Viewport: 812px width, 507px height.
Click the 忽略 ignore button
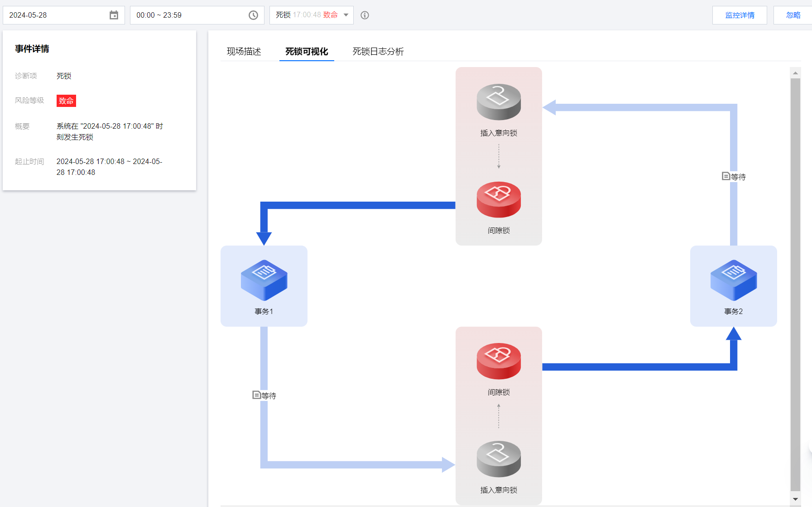(793, 15)
